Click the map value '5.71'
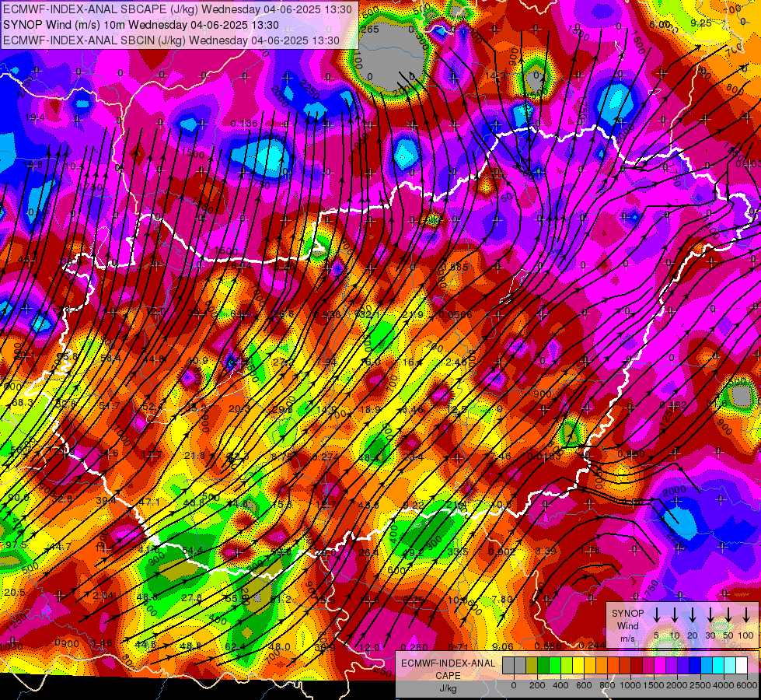 [x=458, y=646]
